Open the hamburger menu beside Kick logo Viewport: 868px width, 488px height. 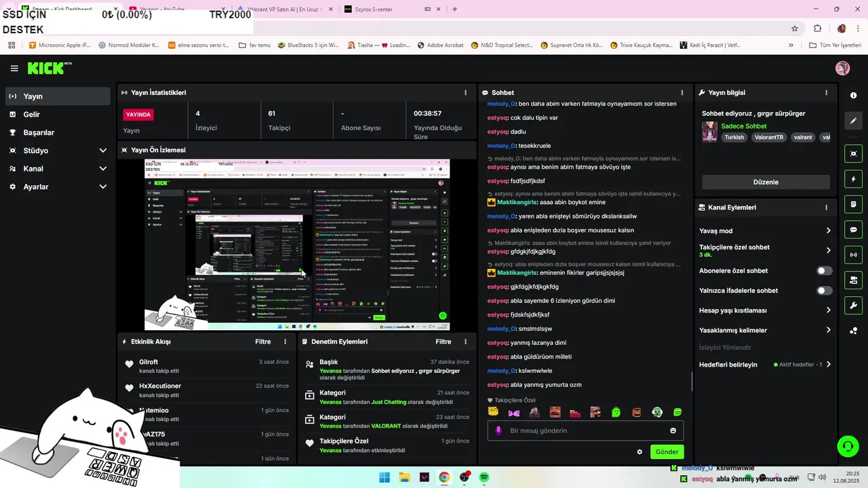click(x=14, y=68)
